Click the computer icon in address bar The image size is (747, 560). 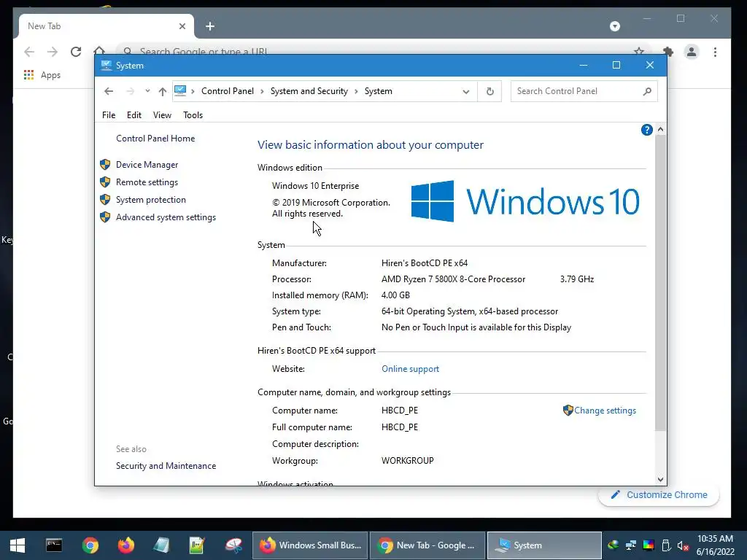click(x=180, y=91)
